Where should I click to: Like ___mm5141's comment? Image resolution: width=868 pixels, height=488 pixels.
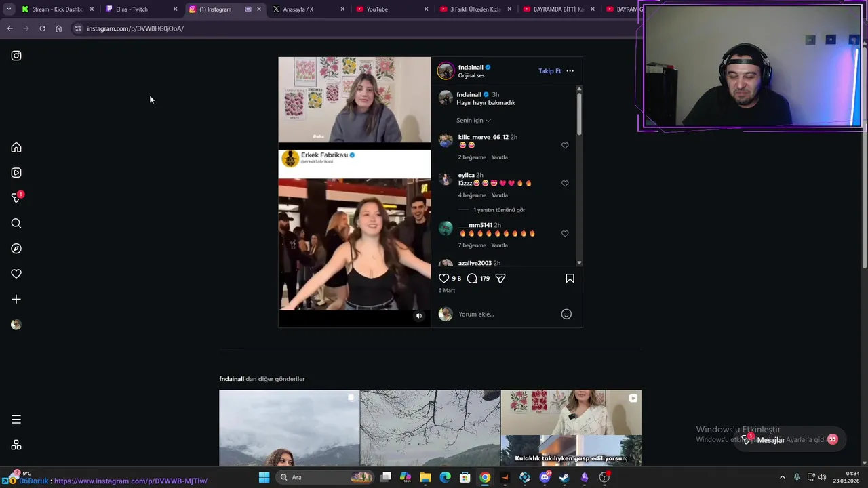(x=565, y=233)
